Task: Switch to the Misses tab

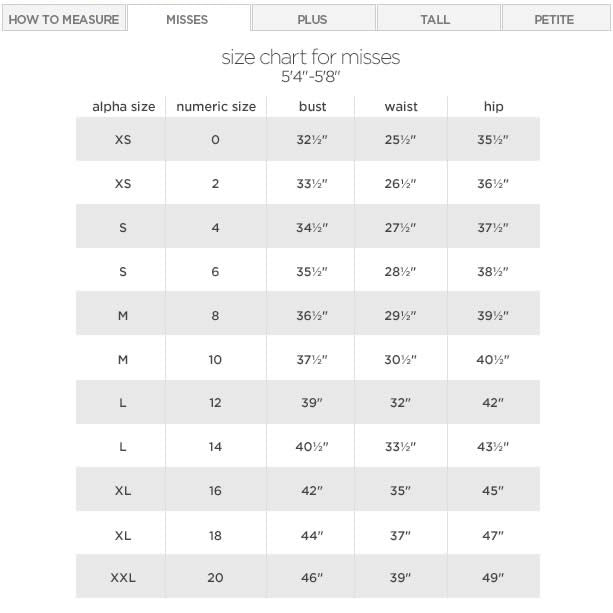Action: pos(187,19)
